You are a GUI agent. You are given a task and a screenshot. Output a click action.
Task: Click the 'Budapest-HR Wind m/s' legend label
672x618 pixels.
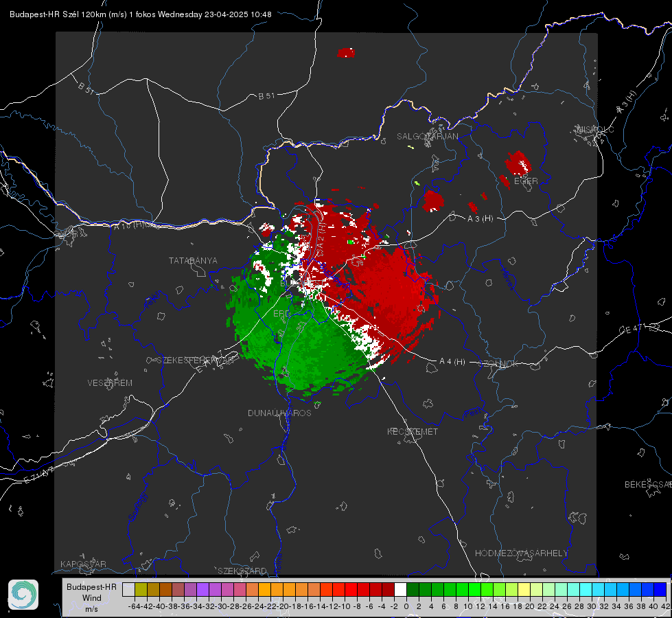(x=92, y=598)
